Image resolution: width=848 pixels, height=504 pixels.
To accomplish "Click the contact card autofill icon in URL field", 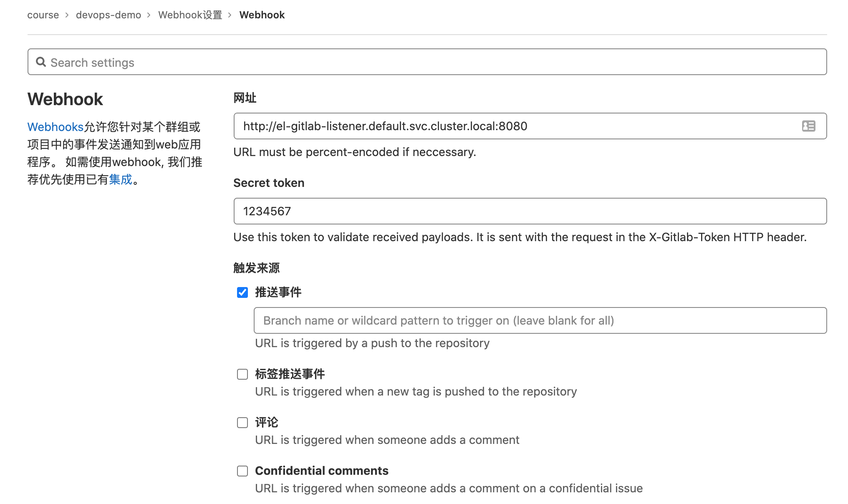I will pyautogui.click(x=808, y=126).
